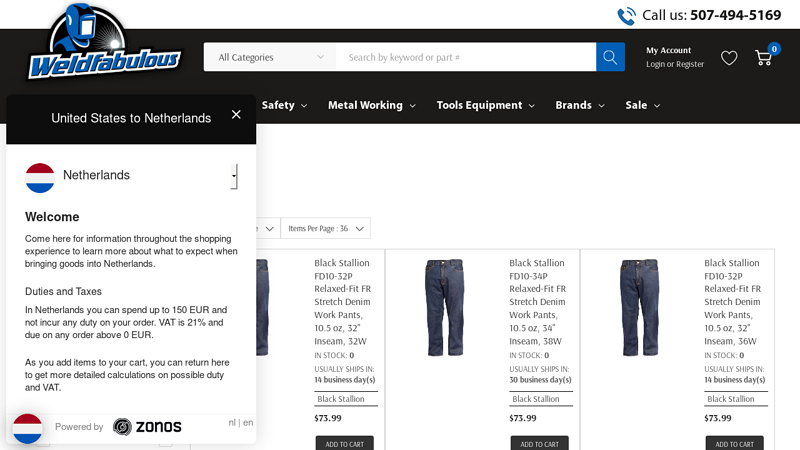800x450 pixels.
Task: Click the $73.99 price of 38W pants
Action: [522, 418]
